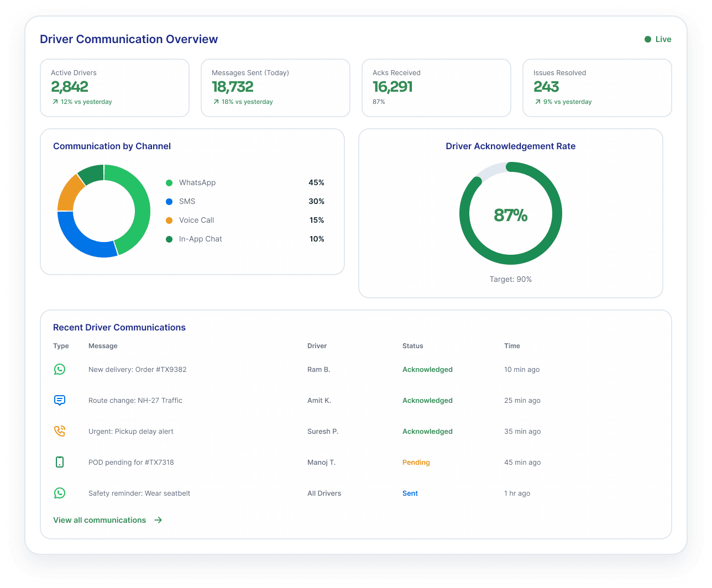The width and height of the screenshot is (712, 588).
Task: Click message Urgent: Pickup delay alert
Action: (x=131, y=431)
